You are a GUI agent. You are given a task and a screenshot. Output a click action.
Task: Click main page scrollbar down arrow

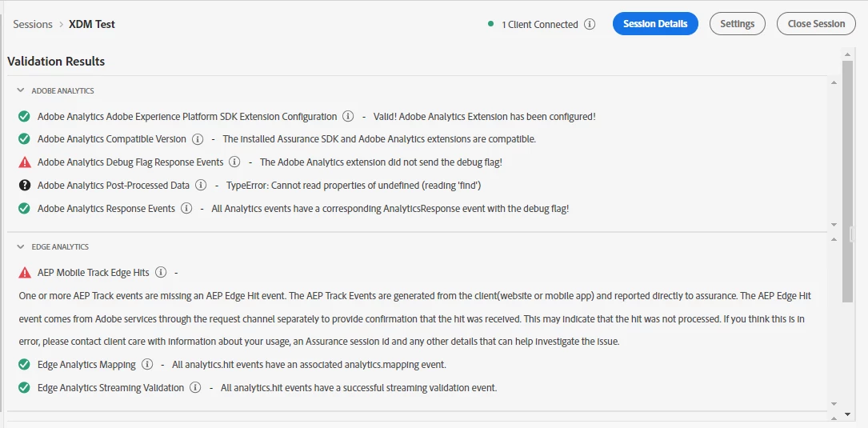click(x=847, y=414)
